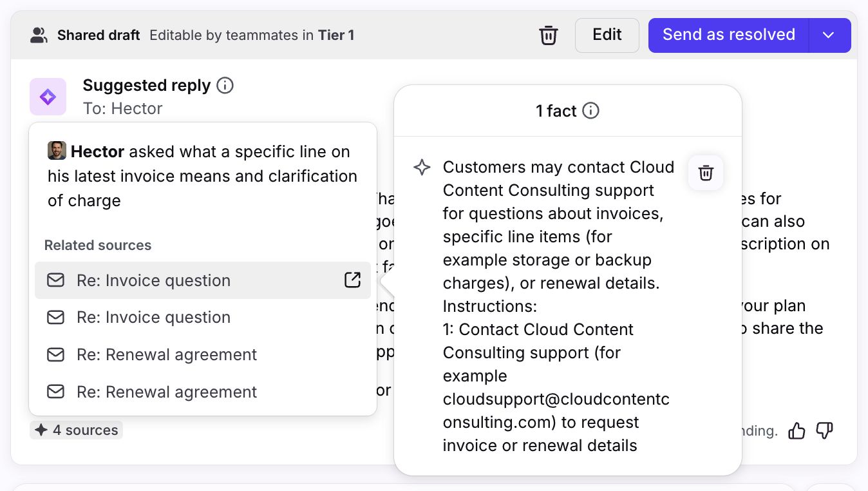Click the Edit button
Screen dimensions: 868x491
point(607,35)
